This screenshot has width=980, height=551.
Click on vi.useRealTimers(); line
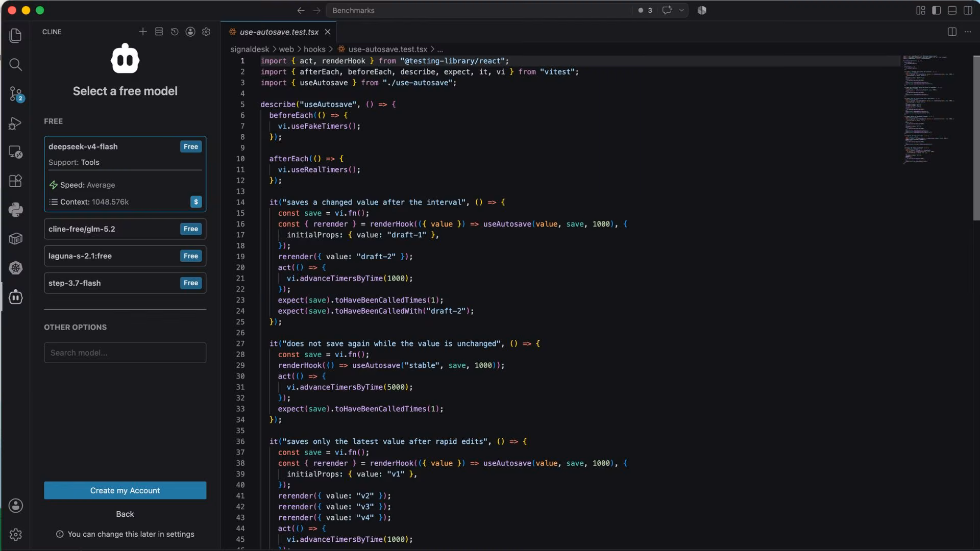(x=319, y=169)
